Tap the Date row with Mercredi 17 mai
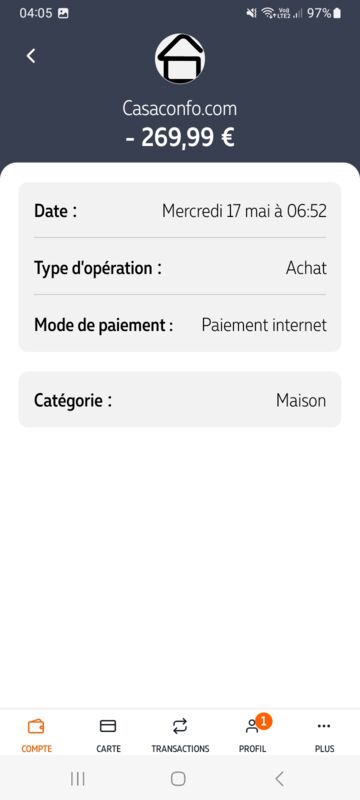This screenshot has width=360, height=800. pyautogui.click(x=180, y=211)
